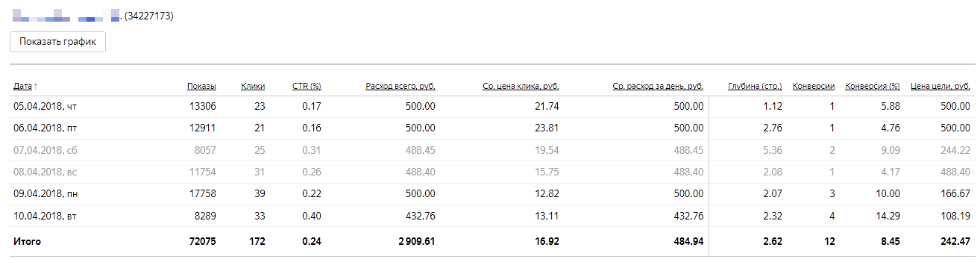Click the Показать график button
Screen dimensions: 980x271
click(x=58, y=41)
